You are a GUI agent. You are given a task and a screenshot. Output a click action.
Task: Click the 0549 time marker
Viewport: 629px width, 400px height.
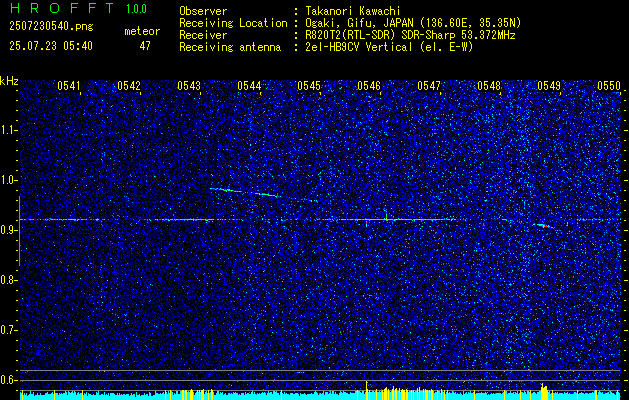549,86
